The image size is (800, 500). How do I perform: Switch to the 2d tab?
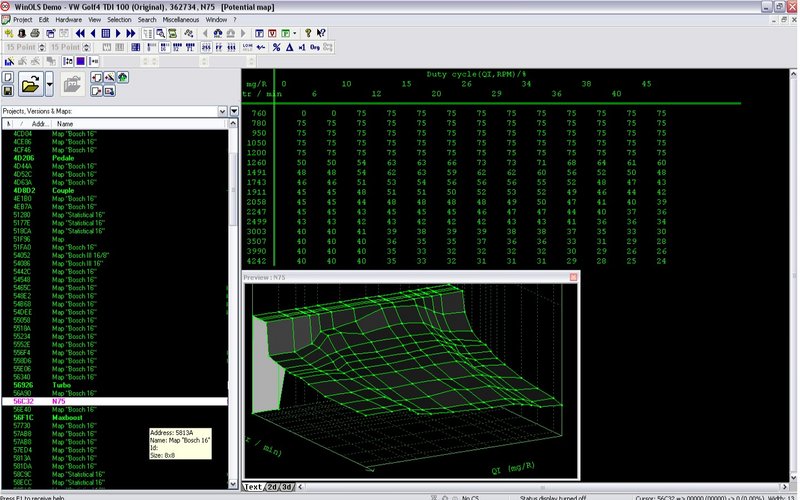click(x=272, y=487)
